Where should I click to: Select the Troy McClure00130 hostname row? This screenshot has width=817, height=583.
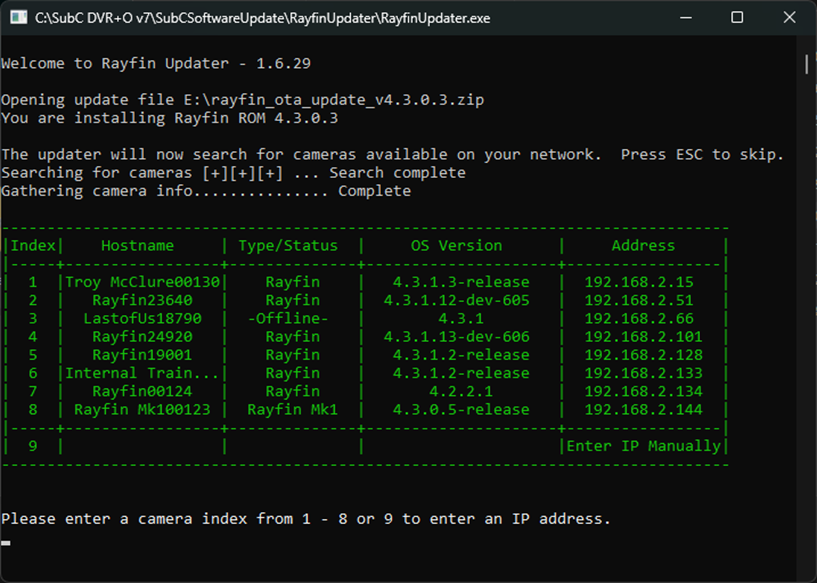(142, 282)
